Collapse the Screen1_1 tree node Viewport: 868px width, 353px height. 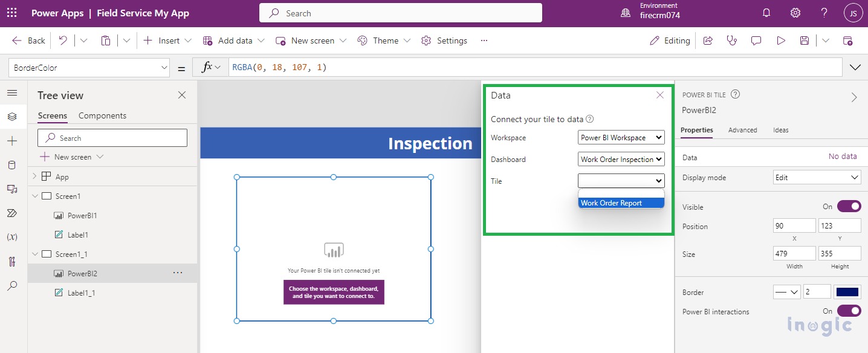click(x=34, y=254)
